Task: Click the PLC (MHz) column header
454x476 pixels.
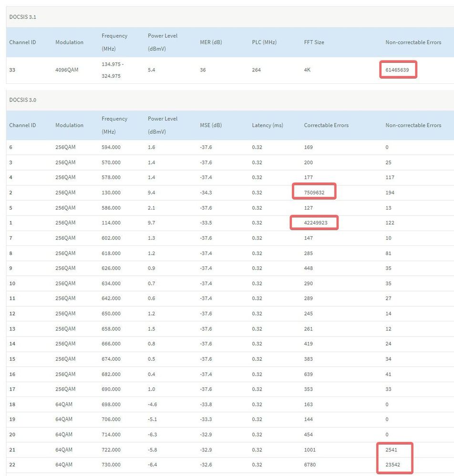Action: tap(264, 42)
